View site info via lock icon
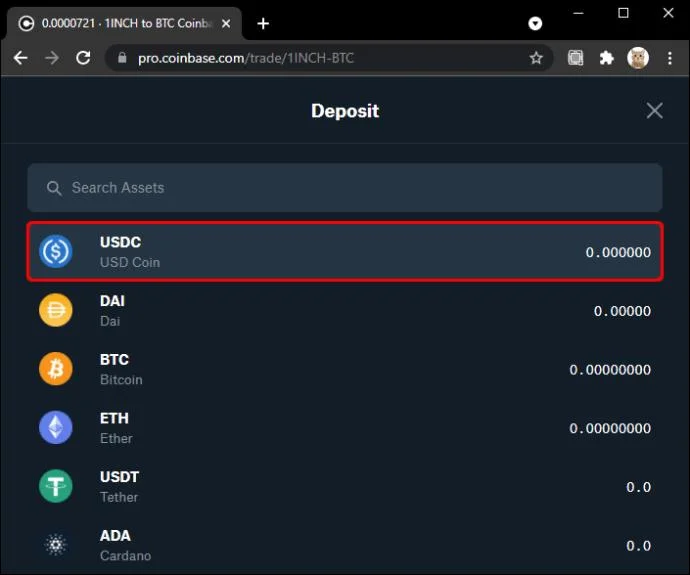This screenshot has width=690, height=575. point(122,58)
